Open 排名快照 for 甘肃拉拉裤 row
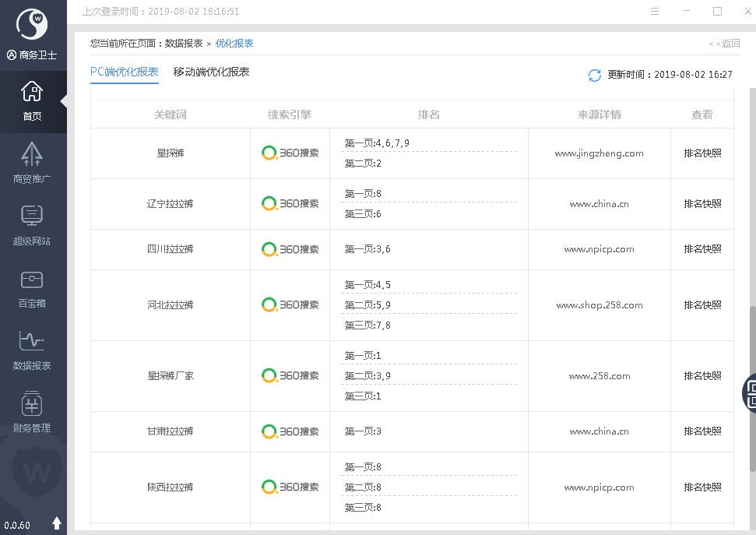Image resolution: width=756 pixels, height=535 pixels. click(702, 431)
